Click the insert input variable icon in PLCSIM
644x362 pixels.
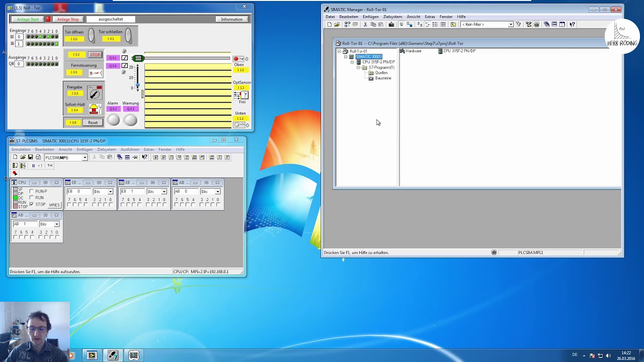(x=155, y=157)
